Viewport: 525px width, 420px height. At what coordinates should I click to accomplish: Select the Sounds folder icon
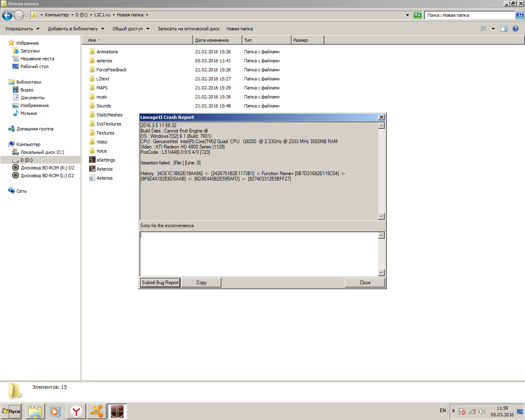pyautogui.click(x=92, y=106)
